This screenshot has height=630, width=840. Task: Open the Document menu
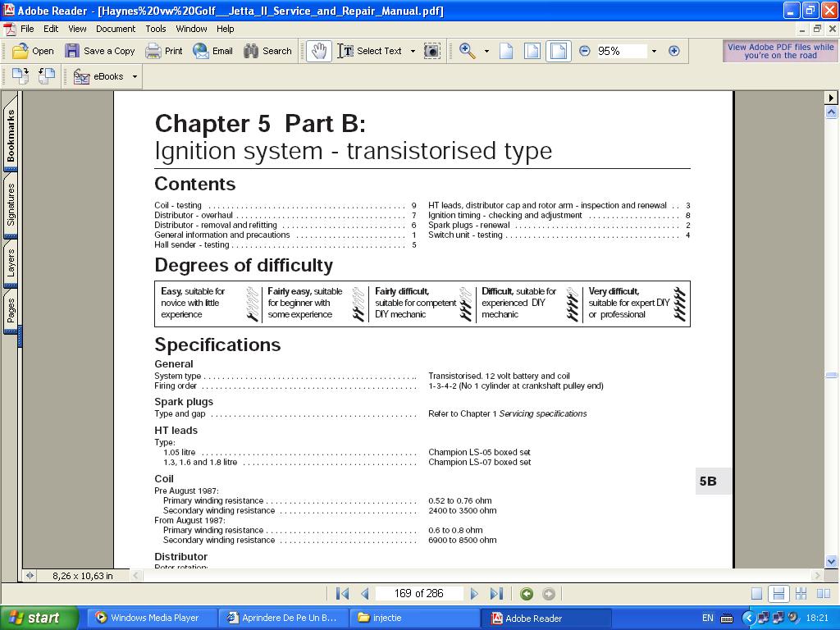coord(115,29)
